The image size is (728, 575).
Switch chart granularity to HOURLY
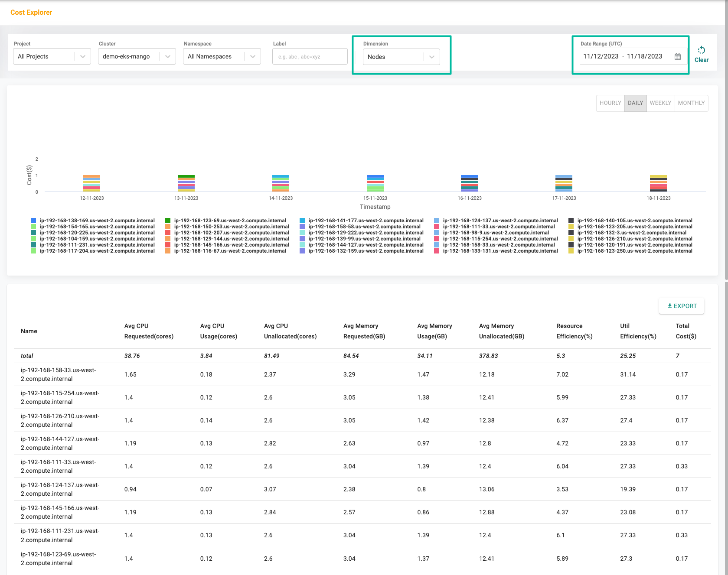tap(610, 103)
